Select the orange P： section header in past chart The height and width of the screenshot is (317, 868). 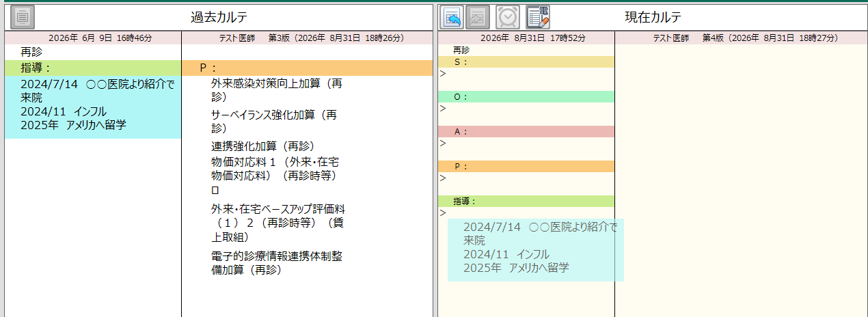(308, 68)
